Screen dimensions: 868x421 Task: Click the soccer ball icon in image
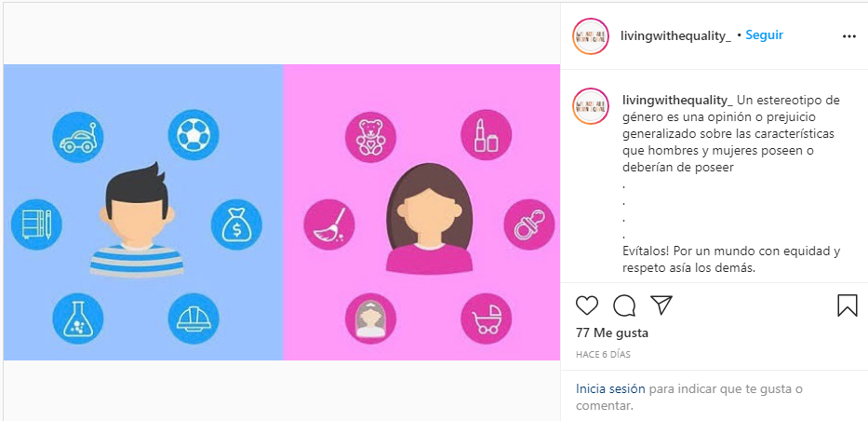194,135
